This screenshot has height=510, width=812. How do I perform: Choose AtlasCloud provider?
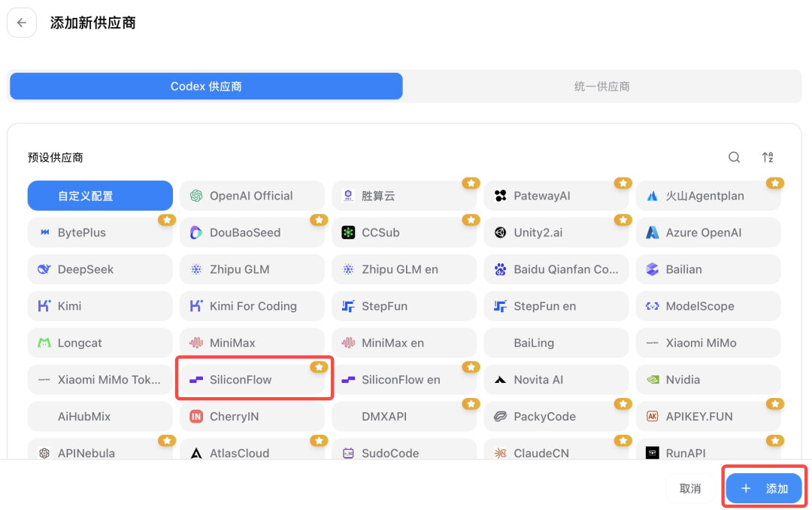(x=252, y=449)
